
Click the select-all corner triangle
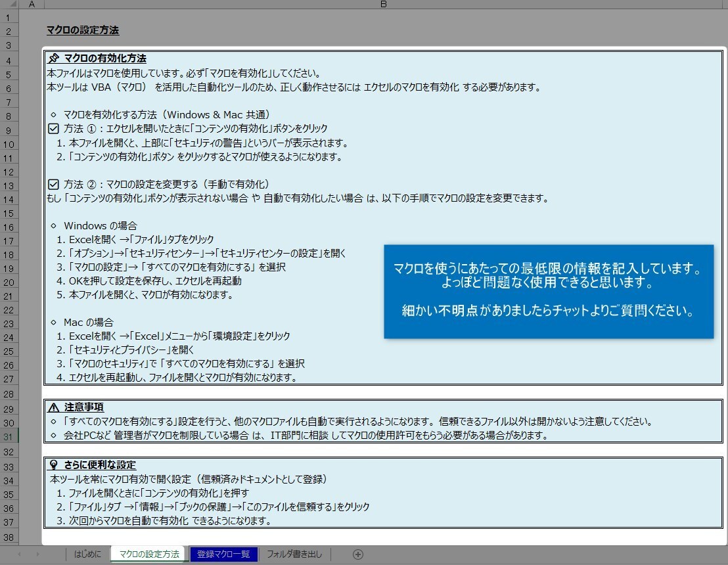pos(12,4)
